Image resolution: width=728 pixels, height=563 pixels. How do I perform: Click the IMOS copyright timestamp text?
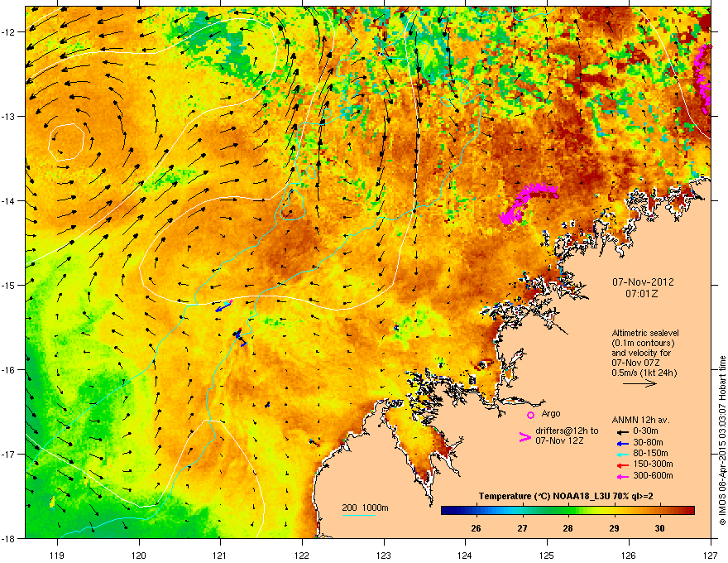(x=722, y=440)
